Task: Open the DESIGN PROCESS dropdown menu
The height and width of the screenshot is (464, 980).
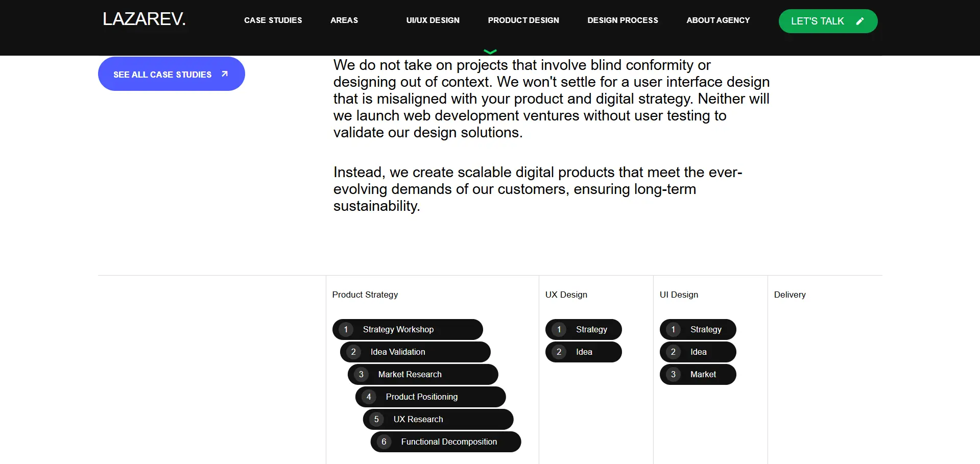Action: [x=623, y=20]
